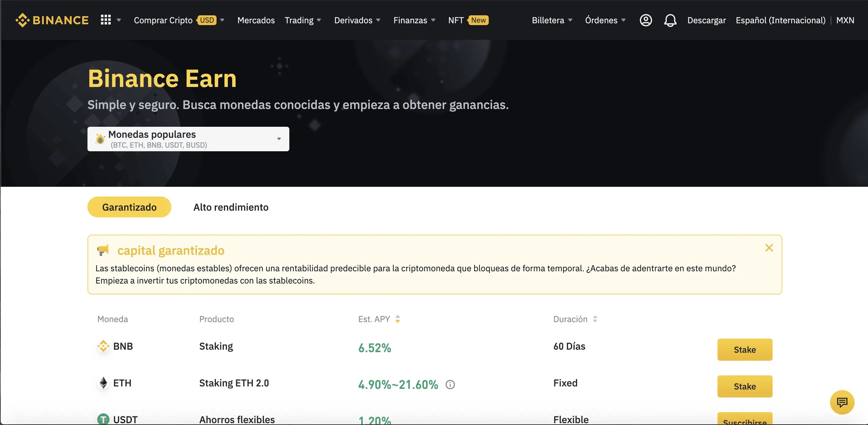
Task: Open the chat support bubble icon
Action: (842, 402)
